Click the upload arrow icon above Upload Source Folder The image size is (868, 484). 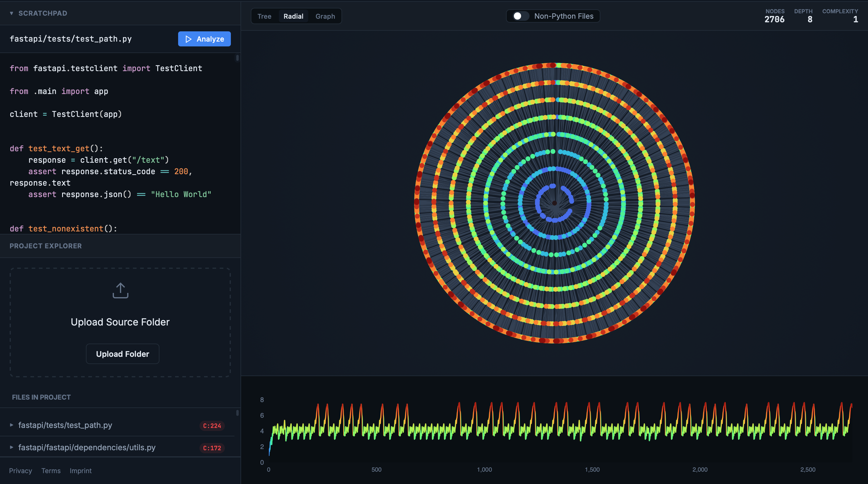[x=120, y=291]
